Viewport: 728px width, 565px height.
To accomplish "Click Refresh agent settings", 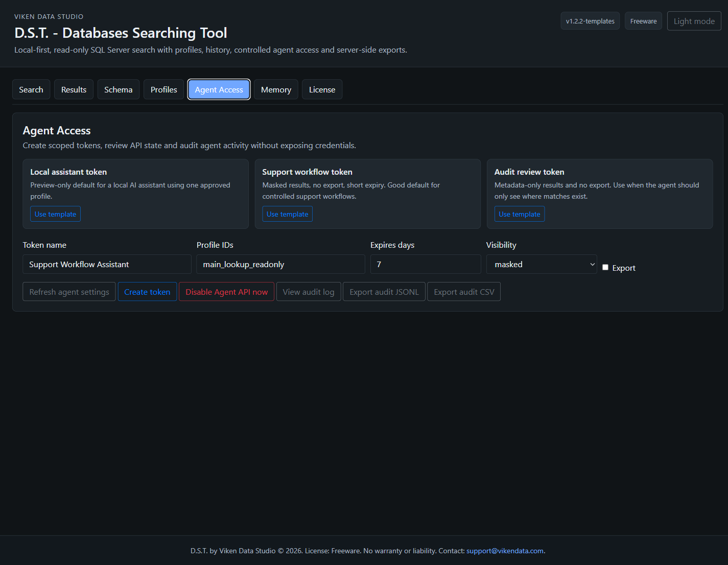I will pyautogui.click(x=69, y=292).
